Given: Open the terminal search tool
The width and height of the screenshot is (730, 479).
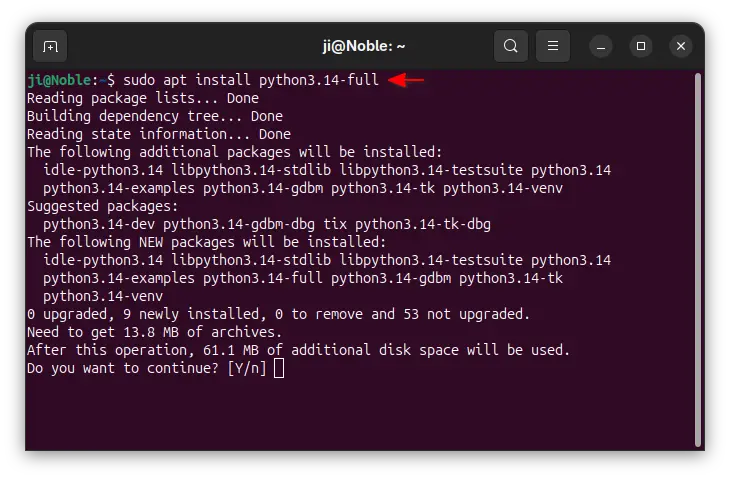Looking at the screenshot, I should [x=511, y=46].
